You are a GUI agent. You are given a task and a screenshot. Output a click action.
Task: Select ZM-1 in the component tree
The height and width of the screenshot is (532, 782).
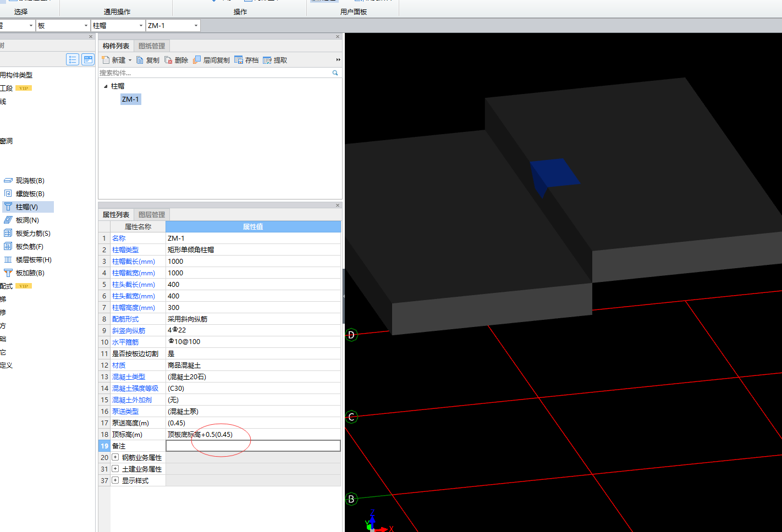(131, 99)
